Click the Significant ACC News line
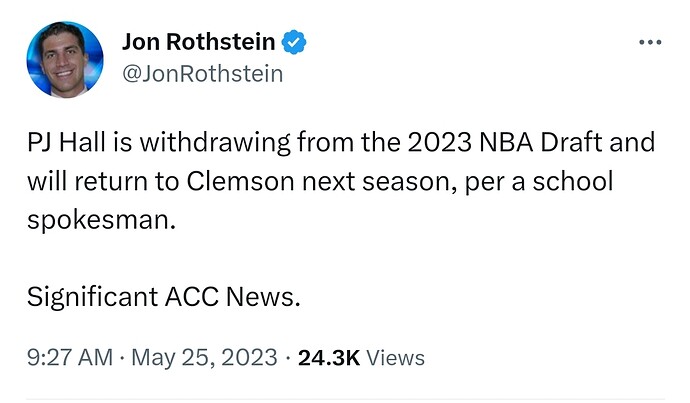The image size is (690, 403). (163, 297)
